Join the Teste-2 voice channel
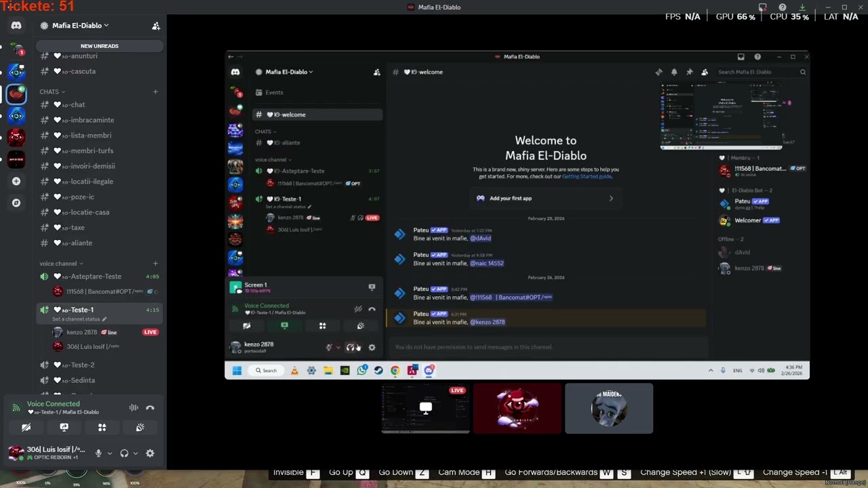 99,365
